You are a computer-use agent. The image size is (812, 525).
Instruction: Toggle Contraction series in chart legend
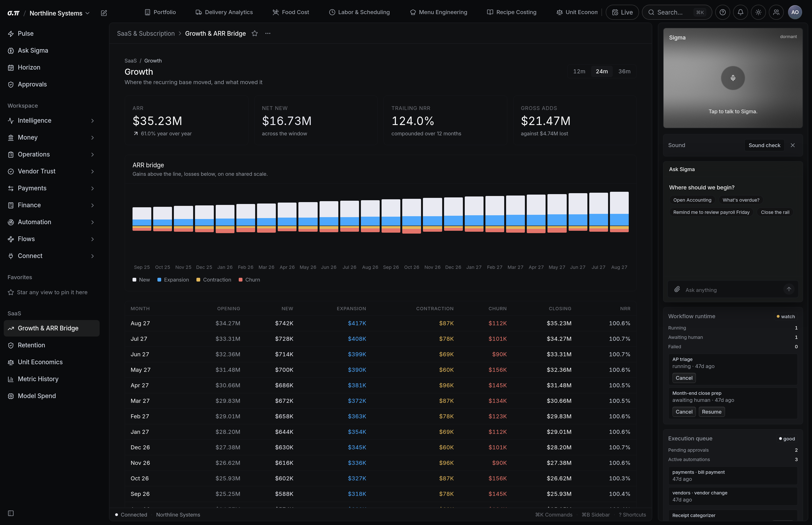point(214,280)
